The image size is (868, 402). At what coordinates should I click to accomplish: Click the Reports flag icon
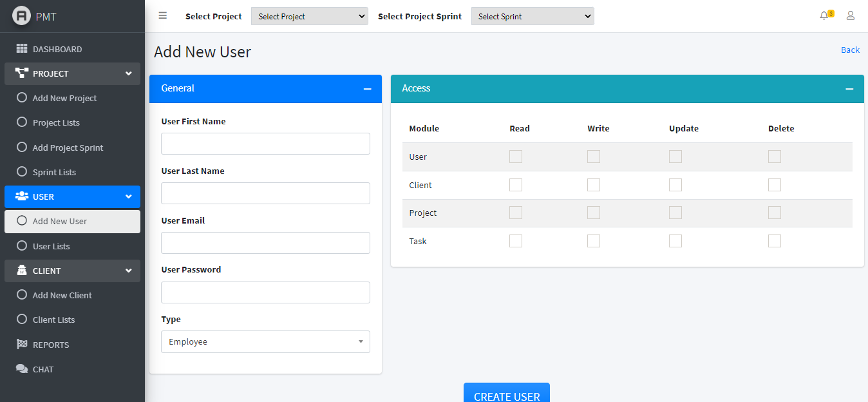[22, 345]
